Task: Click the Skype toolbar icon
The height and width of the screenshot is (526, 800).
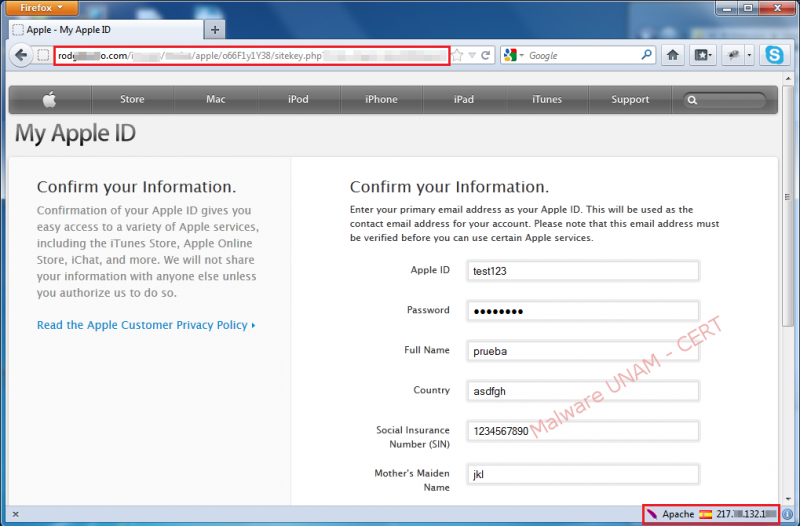Action: 774,55
